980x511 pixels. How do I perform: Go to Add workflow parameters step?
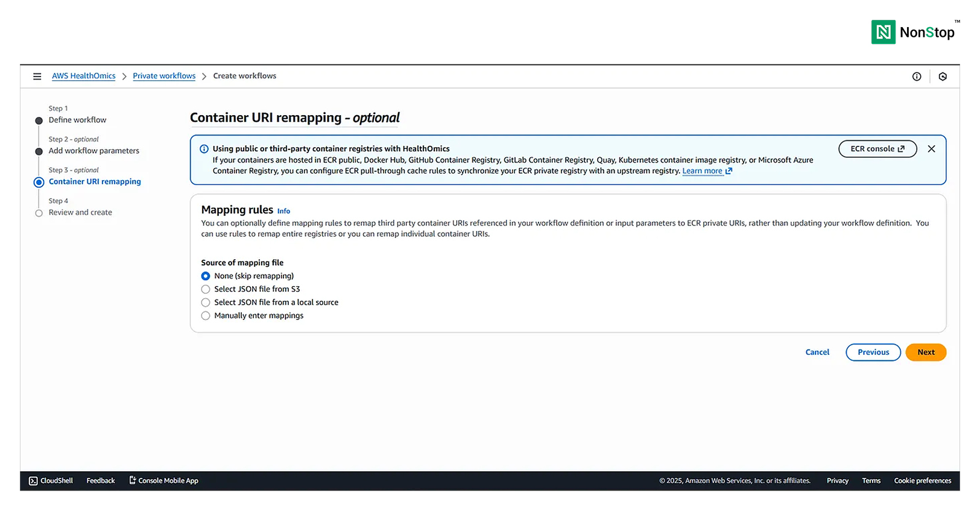click(x=94, y=151)
